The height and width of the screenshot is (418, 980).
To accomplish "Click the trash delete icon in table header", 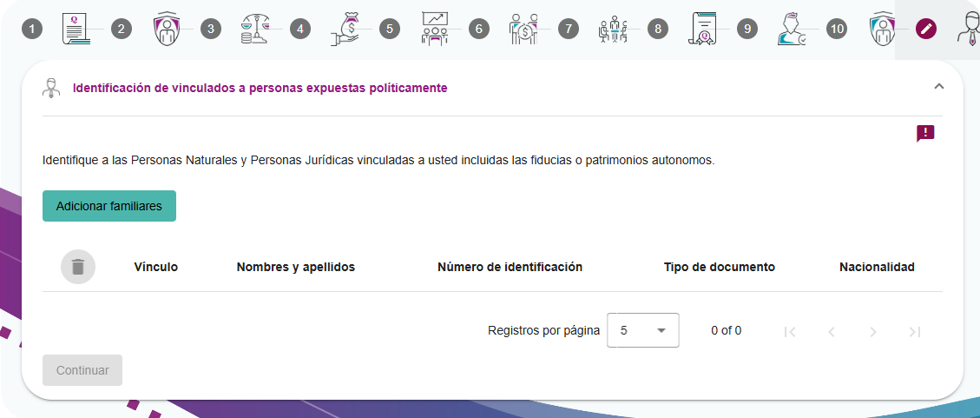I will 78,267.
